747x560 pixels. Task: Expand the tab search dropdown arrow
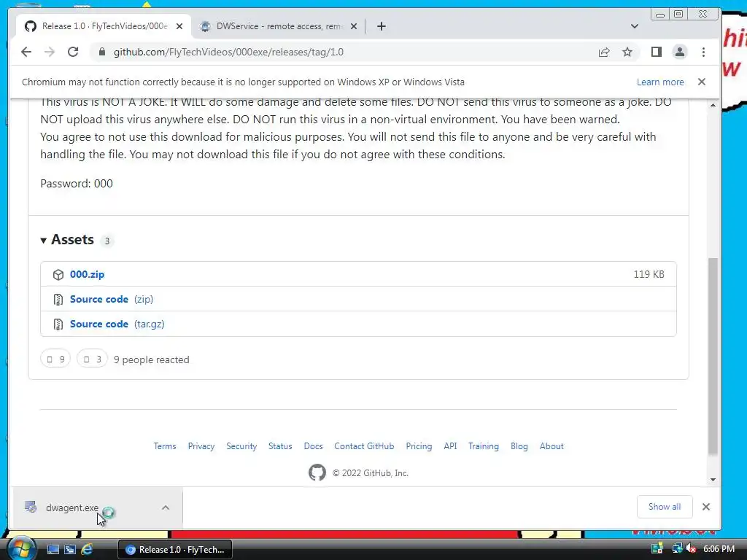click(x=634, y=26)
